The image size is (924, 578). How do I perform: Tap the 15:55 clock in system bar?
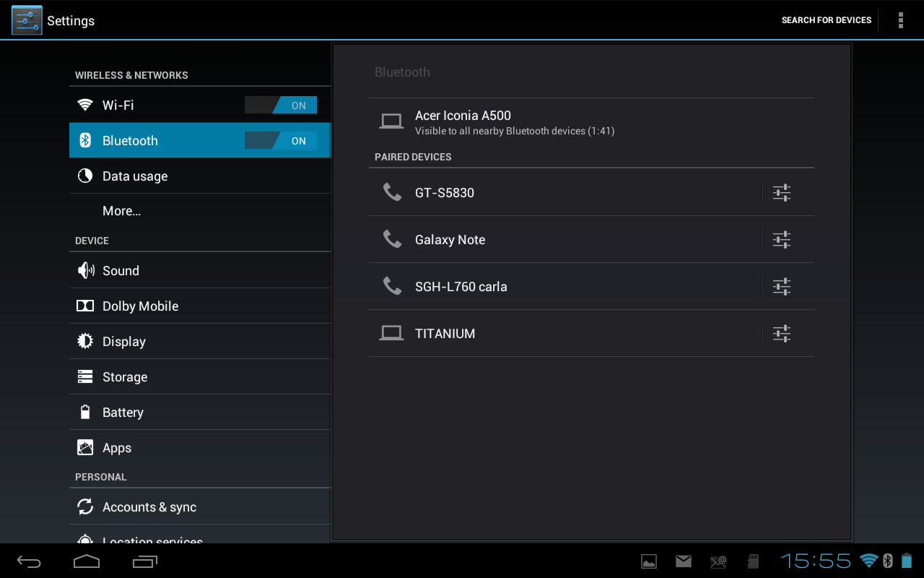tap(816, 561)
